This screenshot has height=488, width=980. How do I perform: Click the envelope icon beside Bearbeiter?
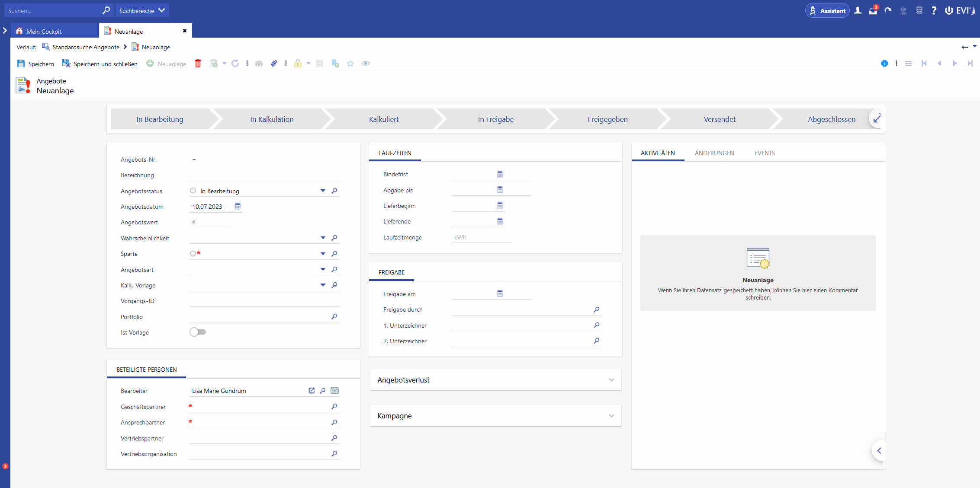334,391
